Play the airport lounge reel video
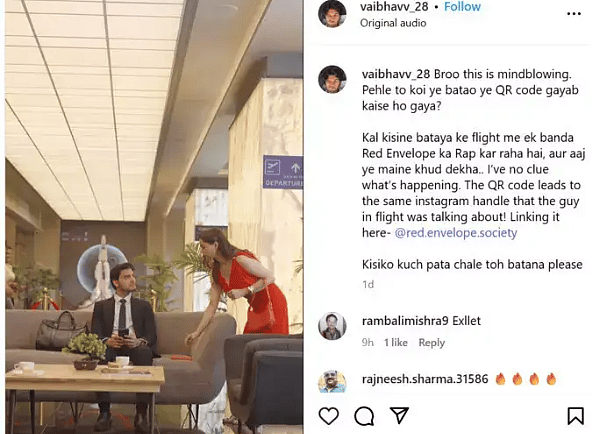This screenshot has width=592, height=434. (154, 217)
